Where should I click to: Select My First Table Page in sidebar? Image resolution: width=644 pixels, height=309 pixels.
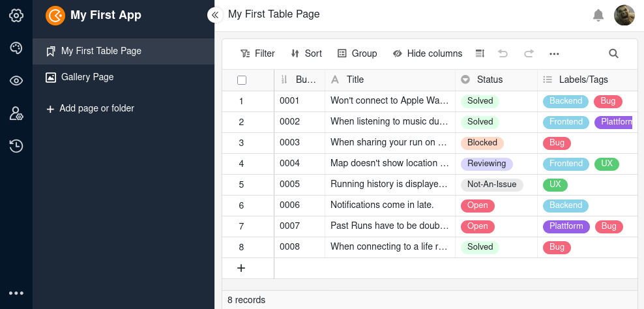point(123,51)
